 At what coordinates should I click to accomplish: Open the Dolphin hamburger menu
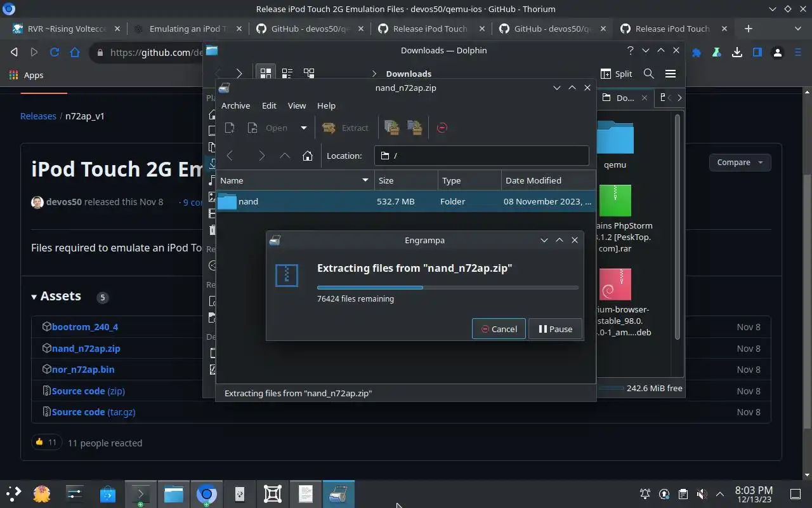[670, 74]
